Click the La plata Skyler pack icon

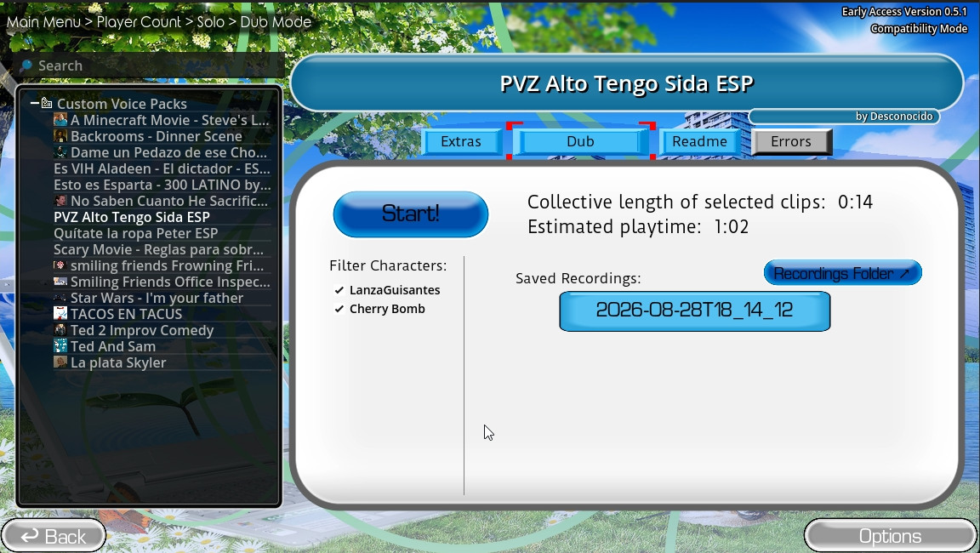60,362
